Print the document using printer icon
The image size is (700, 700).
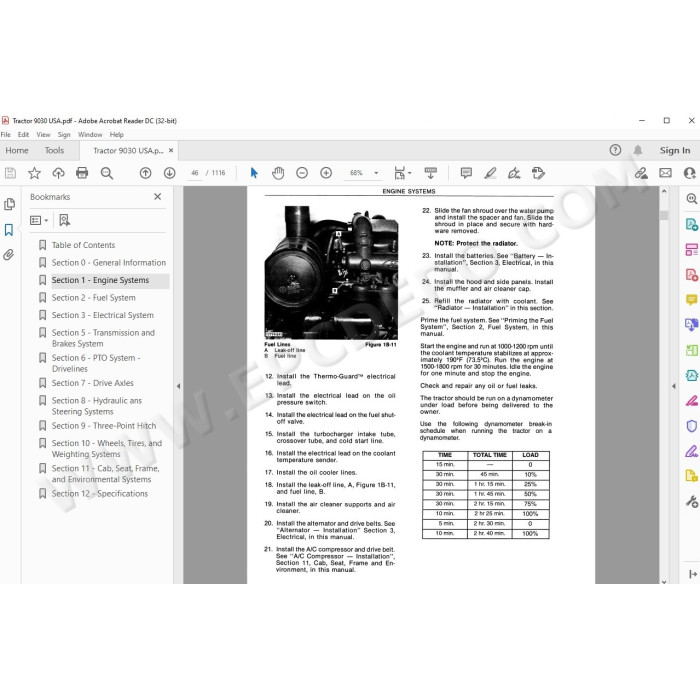pos(82,173)
